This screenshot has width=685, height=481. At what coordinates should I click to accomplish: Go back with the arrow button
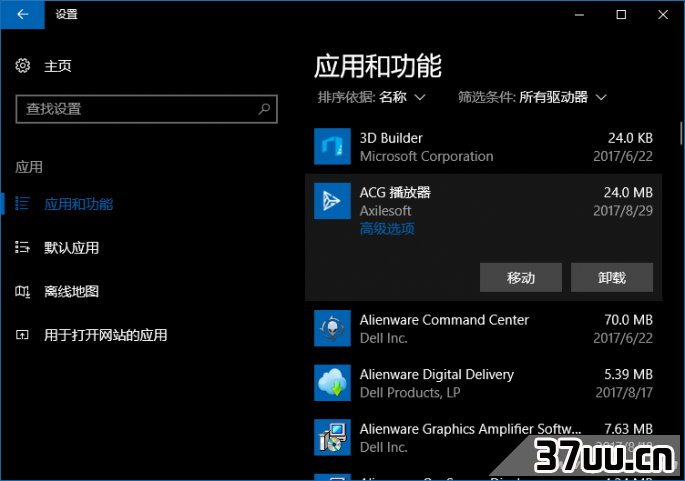point(22,14)
